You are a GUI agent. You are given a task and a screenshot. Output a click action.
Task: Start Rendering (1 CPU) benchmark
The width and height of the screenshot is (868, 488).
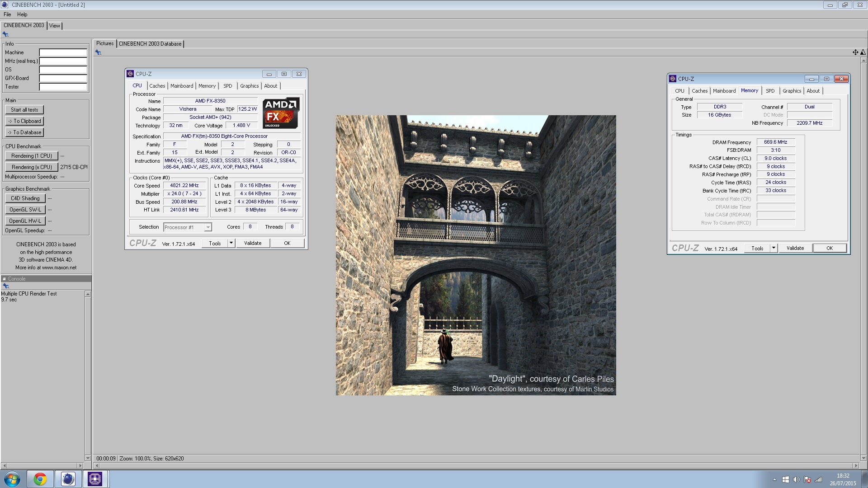(x=32, y=156)
